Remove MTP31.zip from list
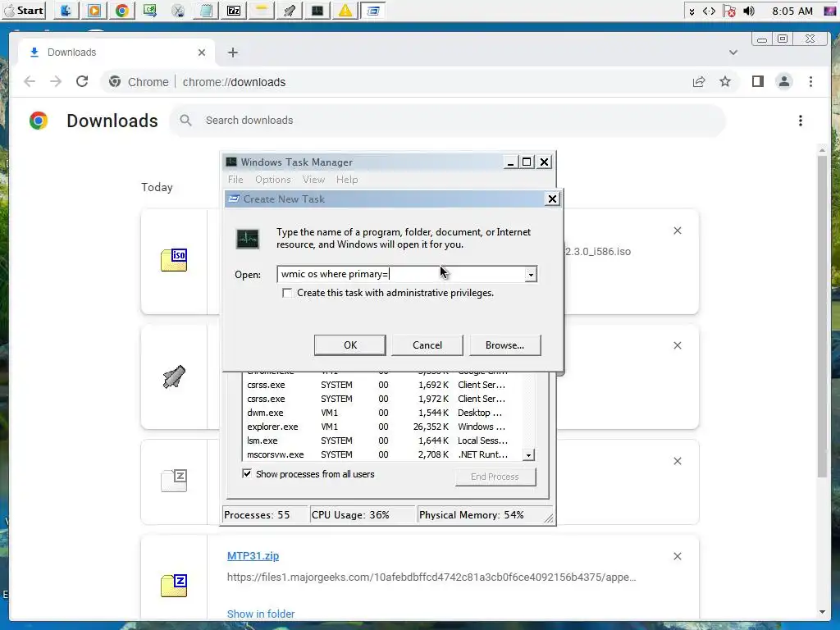The height and width of the screenshot is (630, 840). tap(677, 557)
